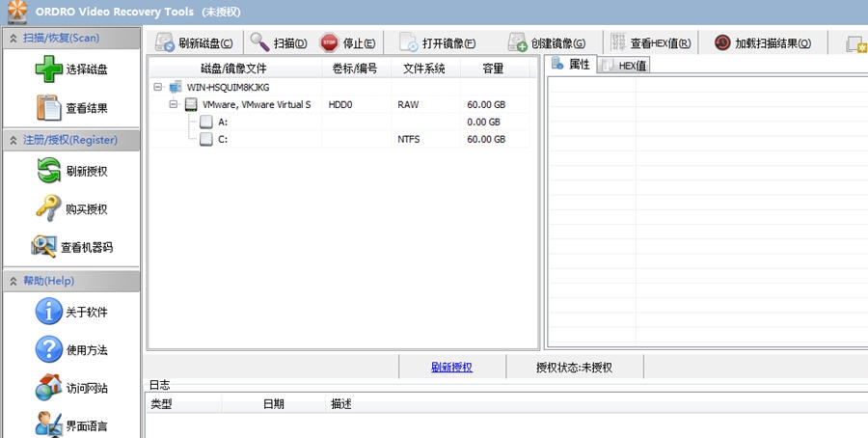Select the VMware, VMware Virtual S row text
868x438 pixels.
tap(257, 104)
